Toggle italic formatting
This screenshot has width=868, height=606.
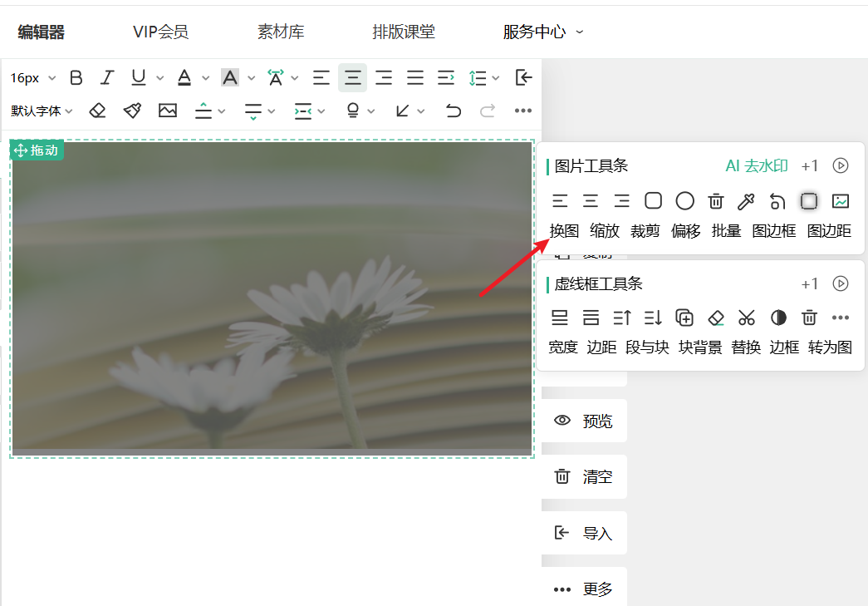coord(106,78)
